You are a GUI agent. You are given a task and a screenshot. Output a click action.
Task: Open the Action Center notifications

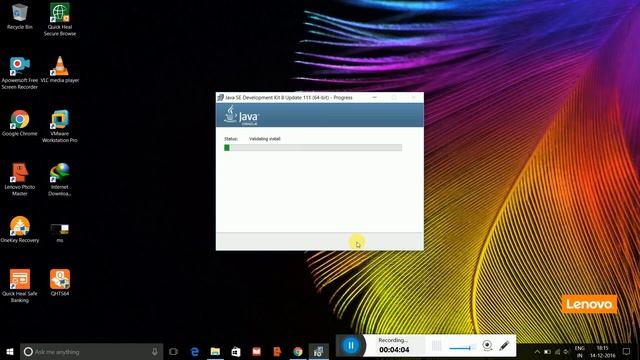[x=627, y=351]
